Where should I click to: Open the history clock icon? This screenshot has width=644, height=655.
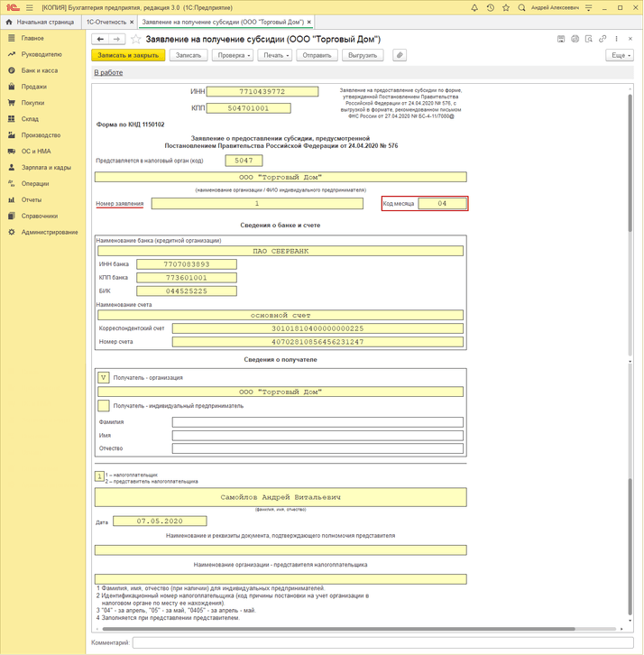tap(490, 7)
